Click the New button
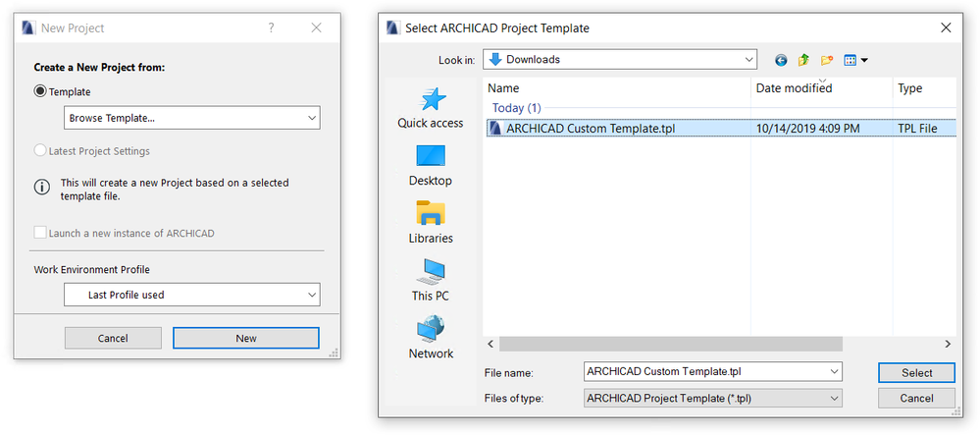The height and width of the screenshot is (435, 980). point(245,338)
